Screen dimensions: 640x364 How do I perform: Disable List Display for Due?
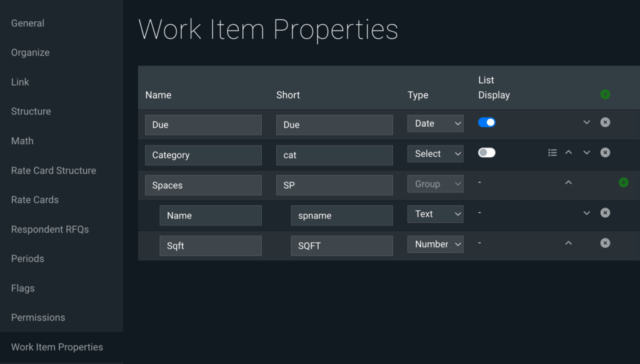coord(486,122)
